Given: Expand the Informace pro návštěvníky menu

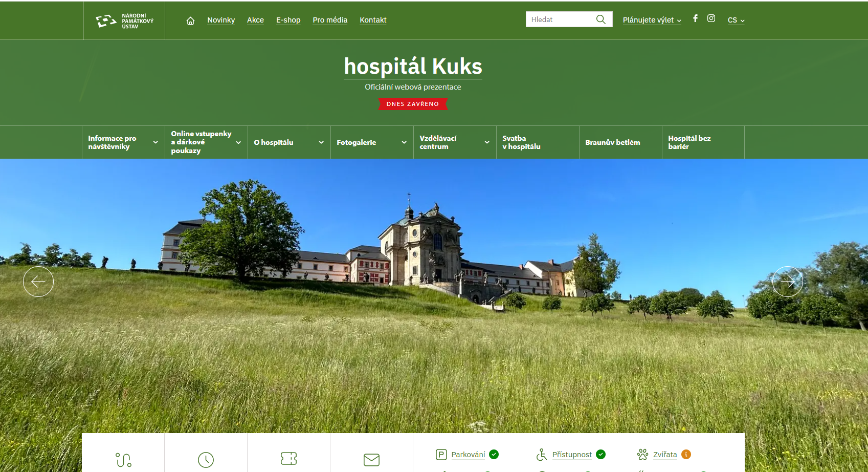Looking at the screenshot, I should click(x=123, y=142).
